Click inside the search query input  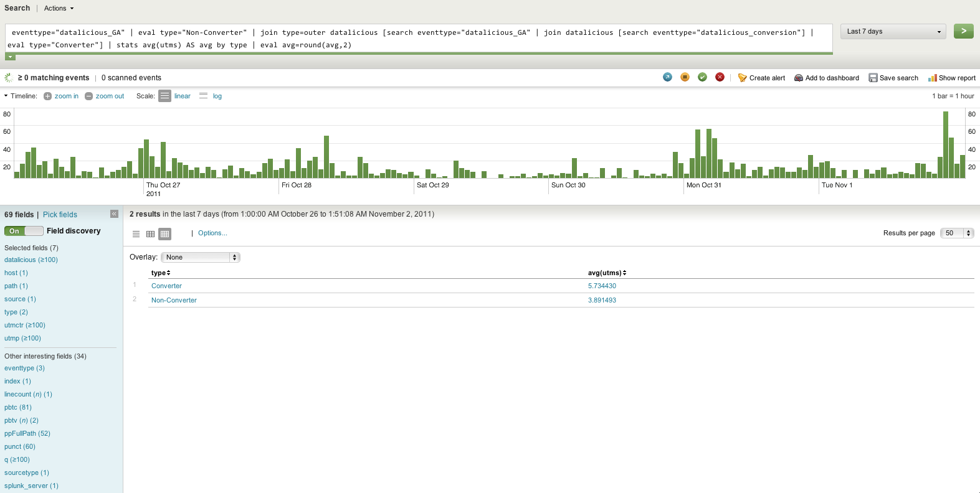pyautogui.click(x=419, y=39)
